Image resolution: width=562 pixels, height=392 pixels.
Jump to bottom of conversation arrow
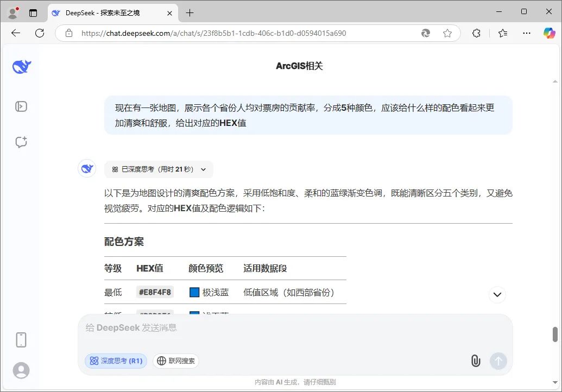click(497, 294)
